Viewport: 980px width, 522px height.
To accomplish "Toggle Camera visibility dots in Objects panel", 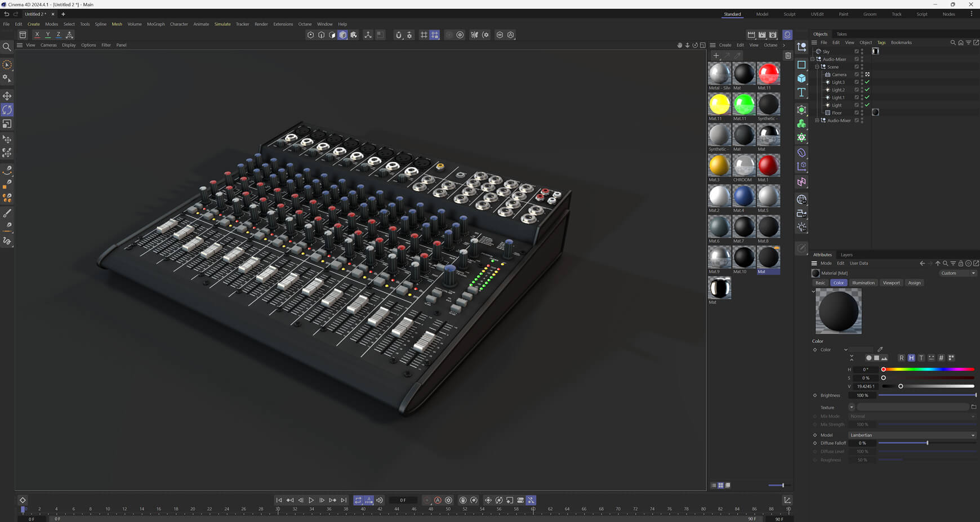I will coord(862,74).
